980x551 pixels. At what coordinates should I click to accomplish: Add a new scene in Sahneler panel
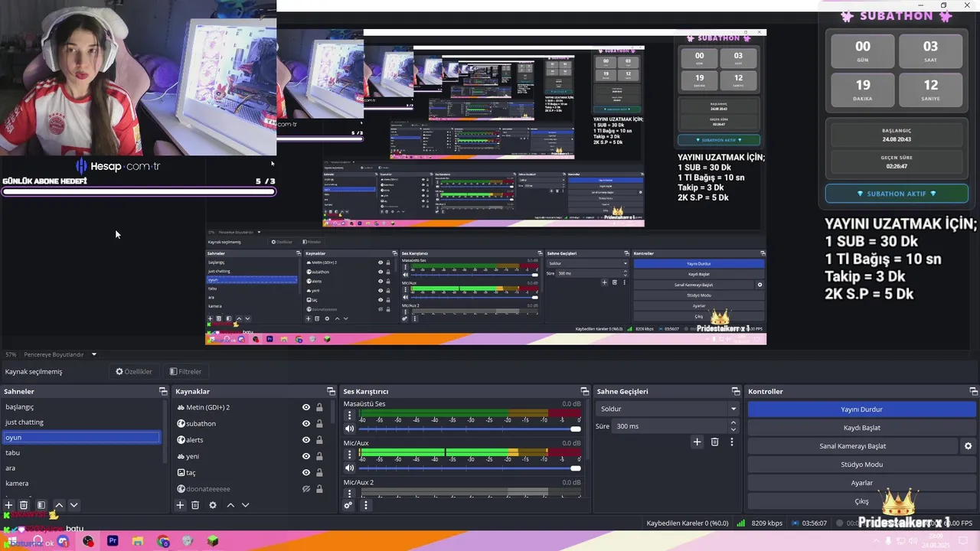[x=8, y=505]
